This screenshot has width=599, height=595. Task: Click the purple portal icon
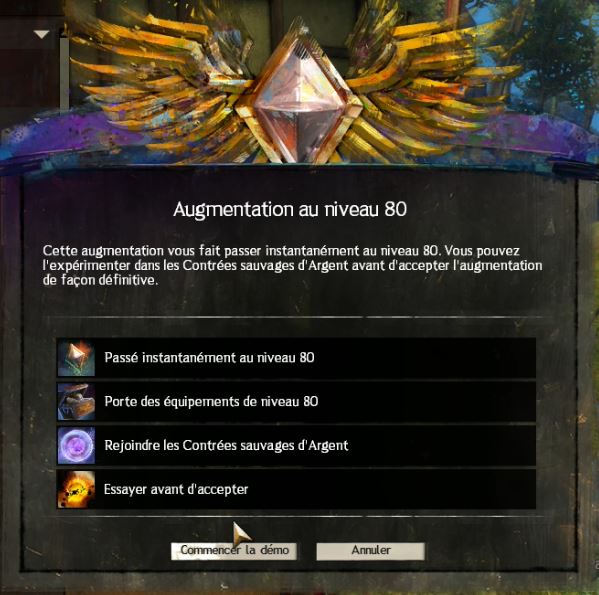pos(76,446)
